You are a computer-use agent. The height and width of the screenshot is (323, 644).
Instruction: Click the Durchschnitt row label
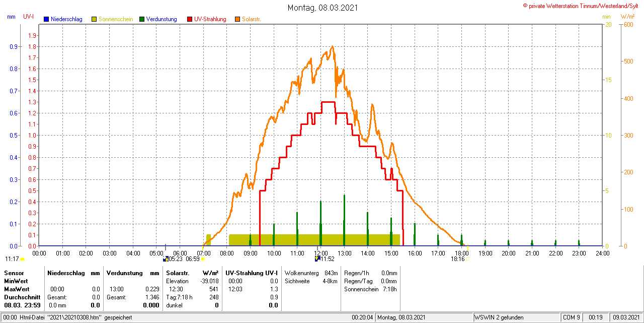(x=21, y=297)
